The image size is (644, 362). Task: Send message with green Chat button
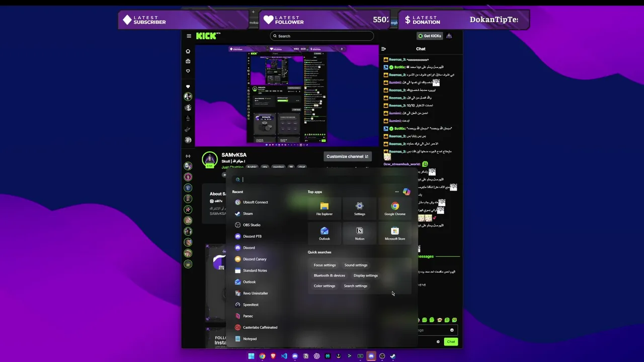pyautogui.click(x=451, y=342)
